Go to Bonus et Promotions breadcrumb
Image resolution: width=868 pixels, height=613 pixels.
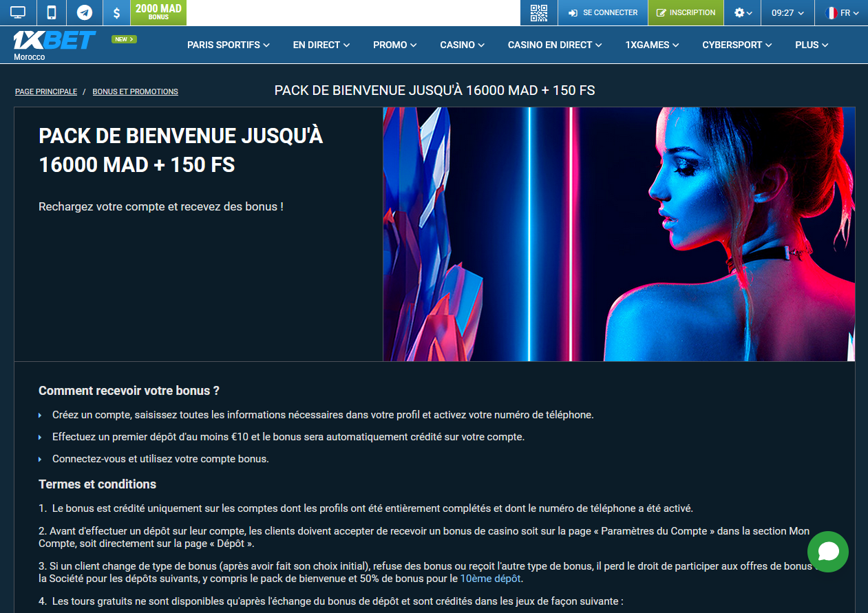click(x=135, y=92)
